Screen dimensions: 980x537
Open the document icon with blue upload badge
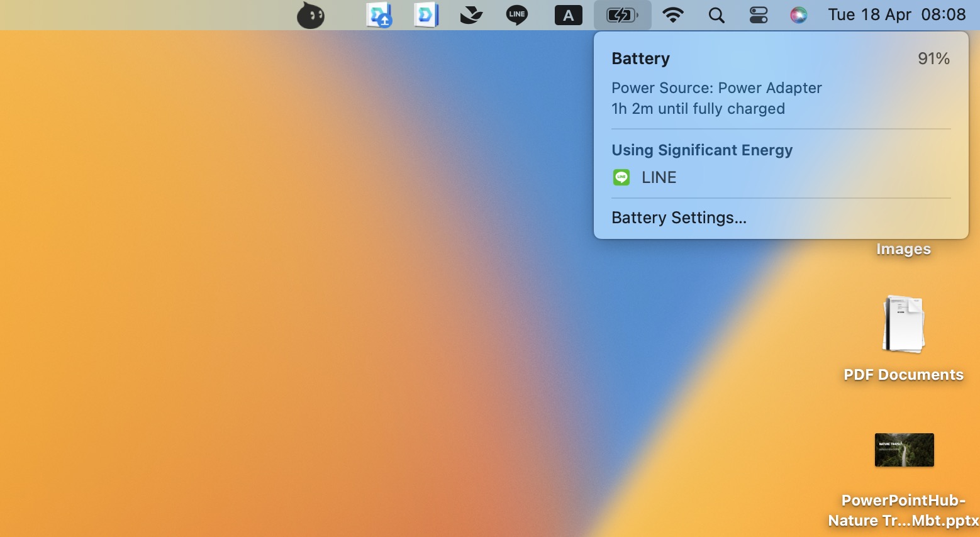tap(379, 15)
